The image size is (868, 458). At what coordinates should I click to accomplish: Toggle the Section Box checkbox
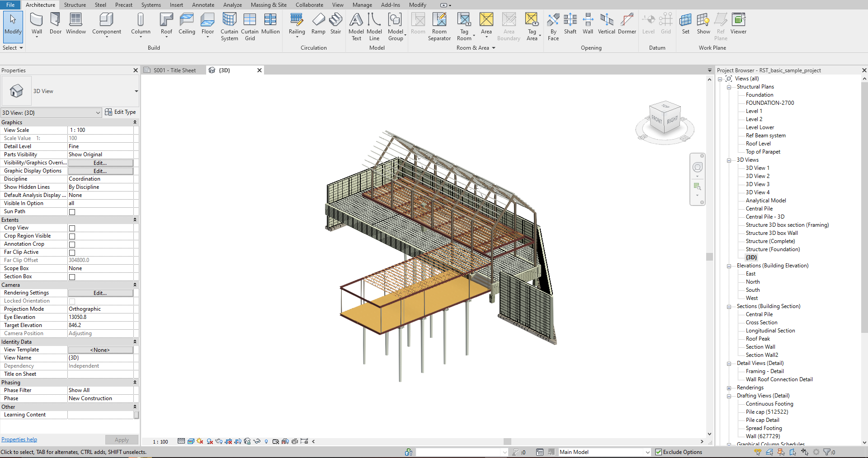click(72, 277)
